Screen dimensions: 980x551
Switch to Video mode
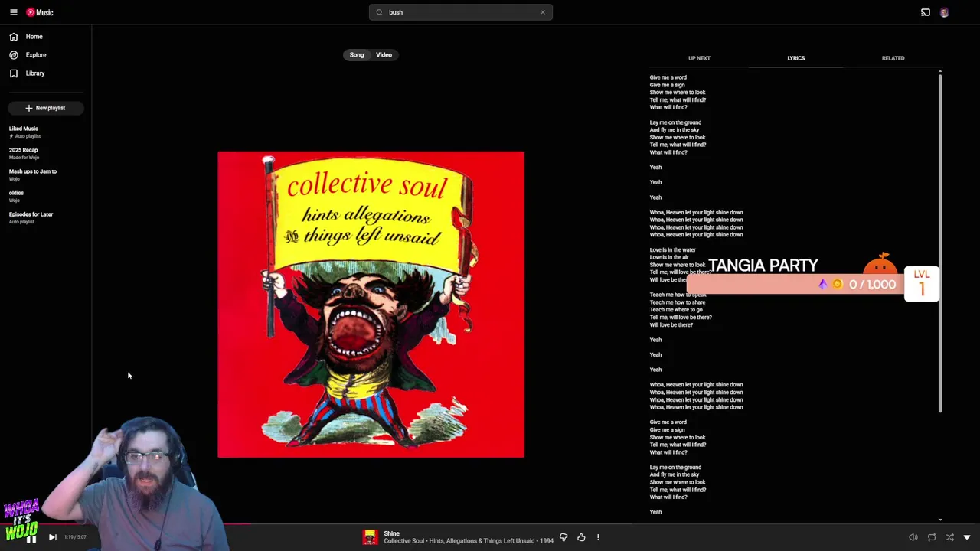tap(384, 55)
